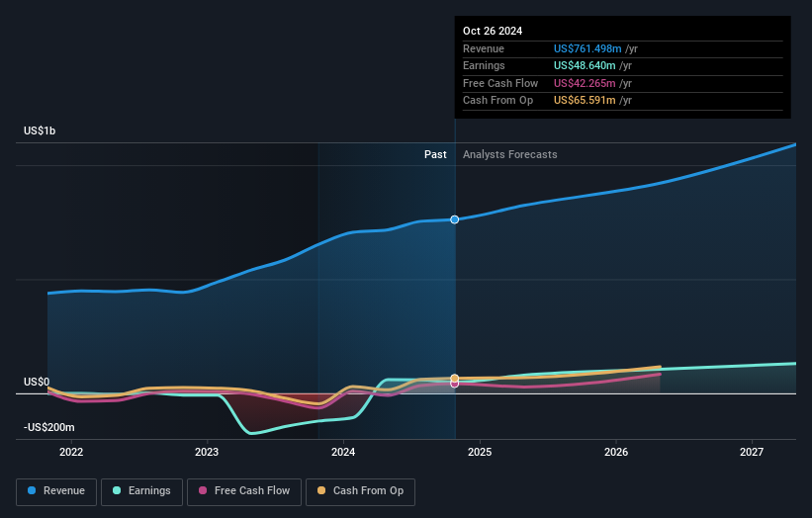The width and height of the screenshot is (812, 518).
Task: Click the US$65.591m cash from op value
Action: tap(585, 101)
